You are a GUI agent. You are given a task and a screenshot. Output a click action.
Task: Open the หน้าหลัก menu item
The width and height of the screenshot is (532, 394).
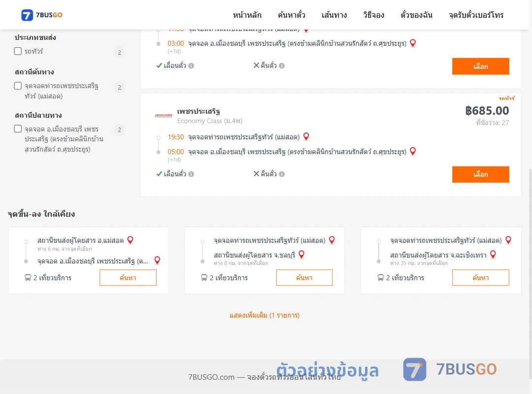[x=247, y=15]
